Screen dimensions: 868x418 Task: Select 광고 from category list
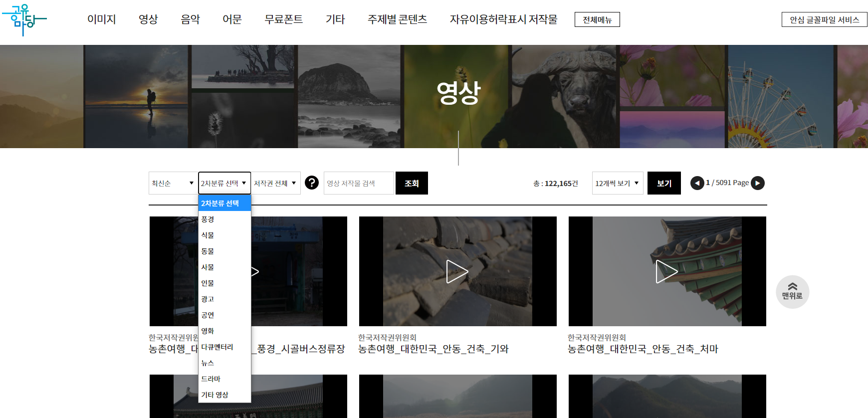click(x=224, y=299)
